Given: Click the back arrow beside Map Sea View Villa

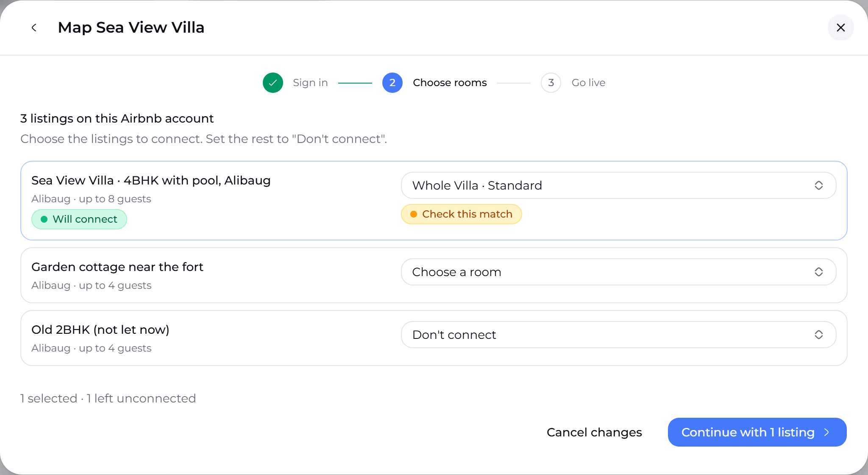Looking at the screenshot, I should pos(34,28).
